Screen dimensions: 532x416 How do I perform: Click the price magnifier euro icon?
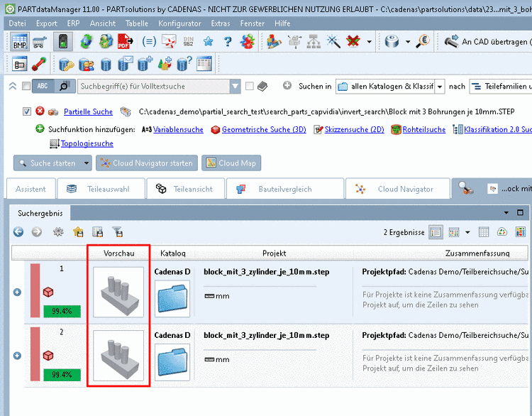423,41
